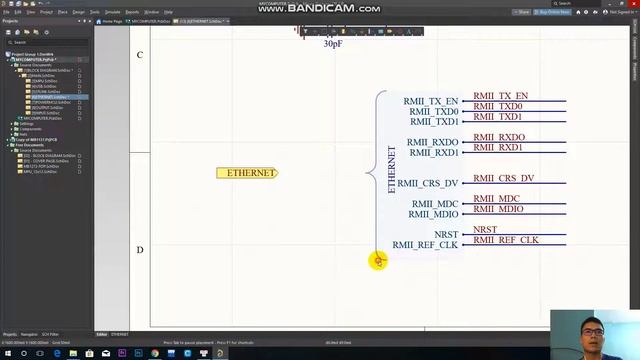The height and width of the screenshot is (360, 640).
Task: Click the compile document icon in Projects panel
Action: point(18,32)
